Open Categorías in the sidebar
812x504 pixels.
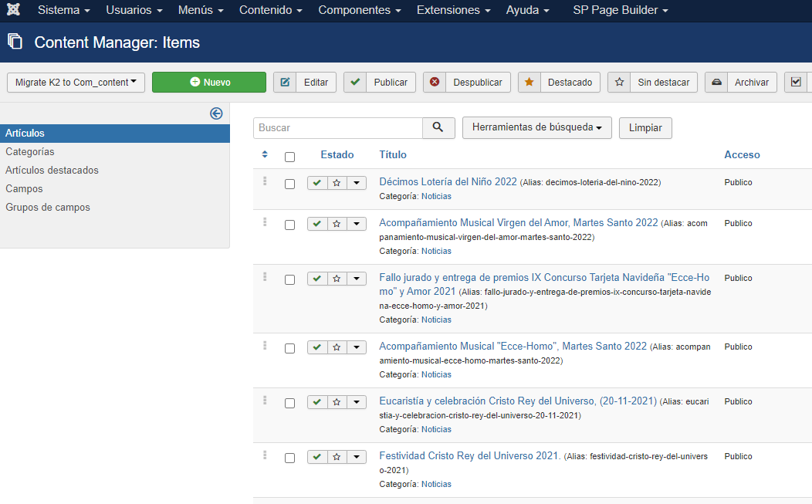click(30, 152)
